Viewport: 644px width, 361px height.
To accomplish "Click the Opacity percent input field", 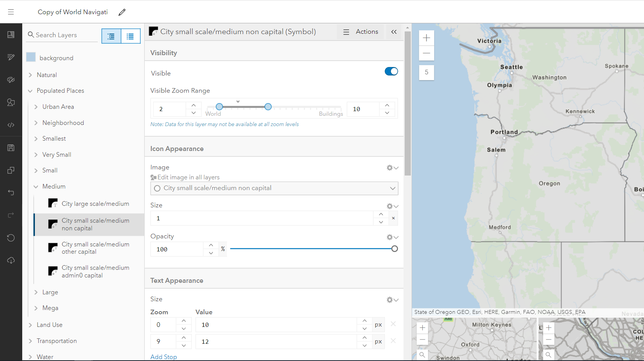I will [x=177, y=249].
